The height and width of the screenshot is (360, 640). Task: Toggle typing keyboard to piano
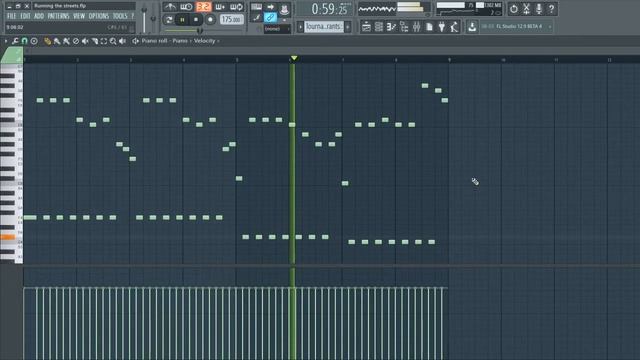pyautogui.click(x=256, y=7)
